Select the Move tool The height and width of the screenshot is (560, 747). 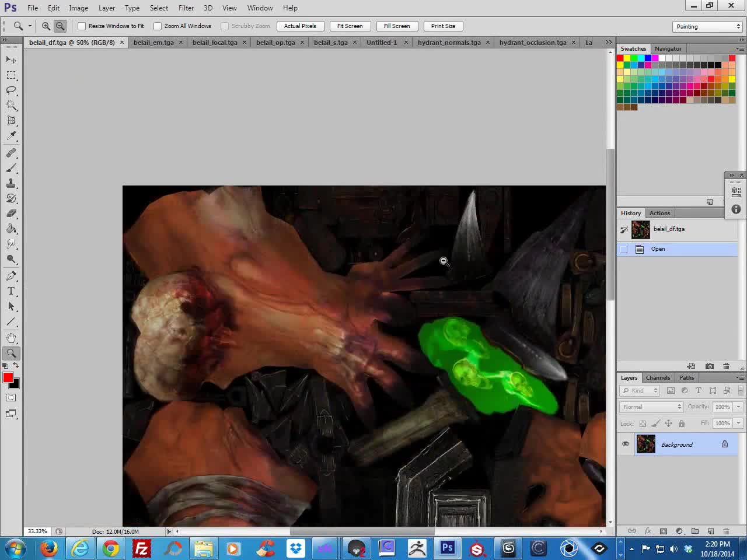coord(11,60)
